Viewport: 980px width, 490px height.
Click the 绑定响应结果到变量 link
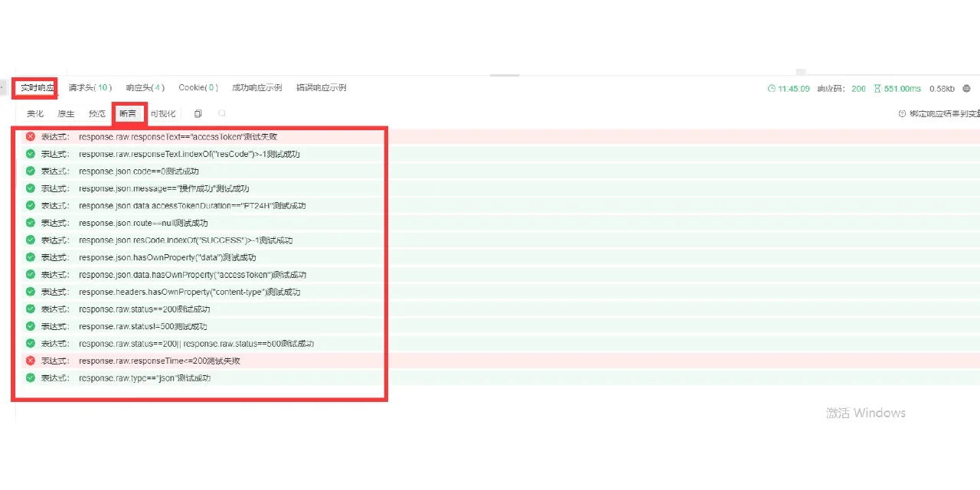tap(945, 114)
